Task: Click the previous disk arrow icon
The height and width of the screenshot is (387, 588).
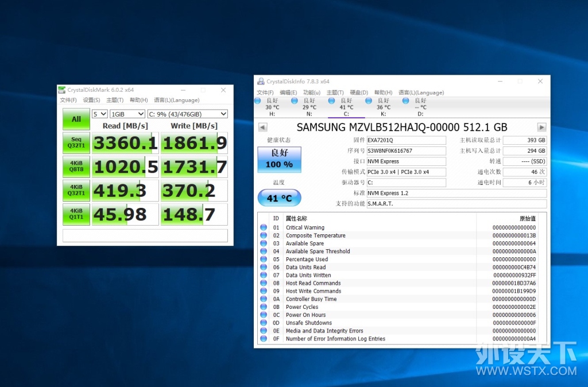Action: click(263, 127)
